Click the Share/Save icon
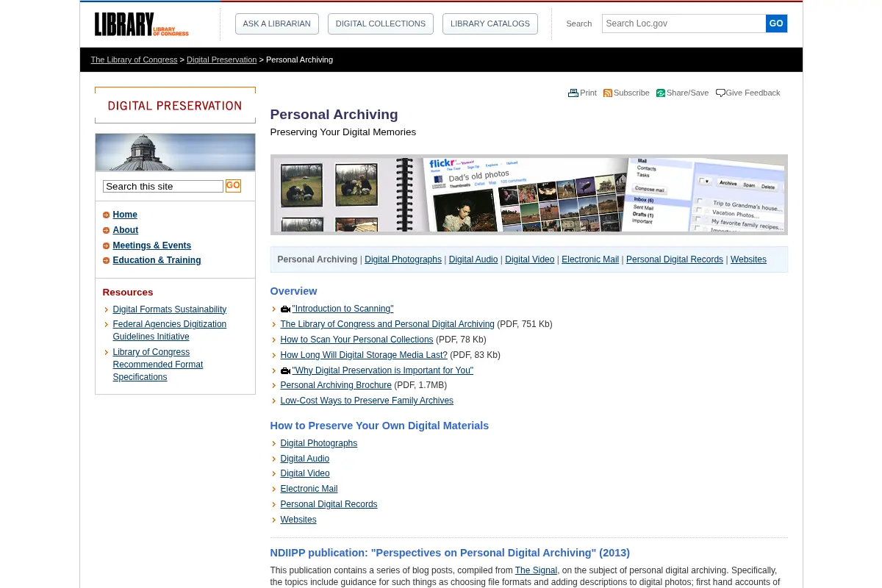The height and width of the screenshot is (588, 882). tap(661, 93)
